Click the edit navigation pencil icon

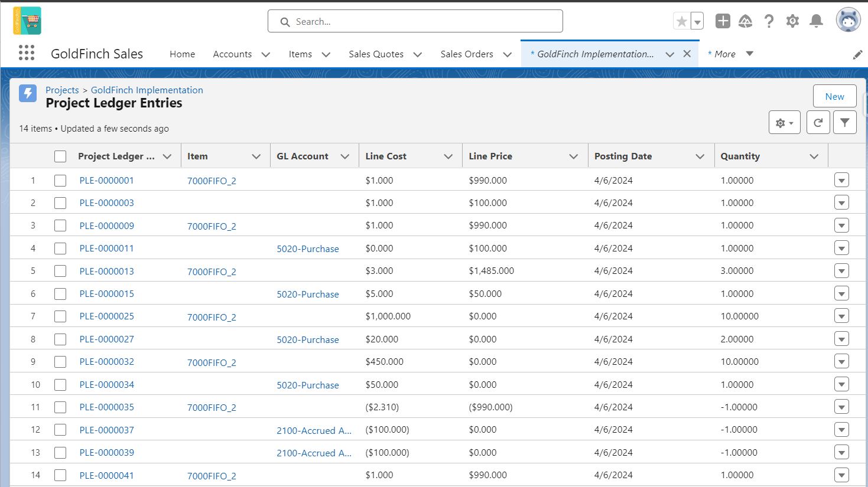pyautogui.click(x=857, y=55)
